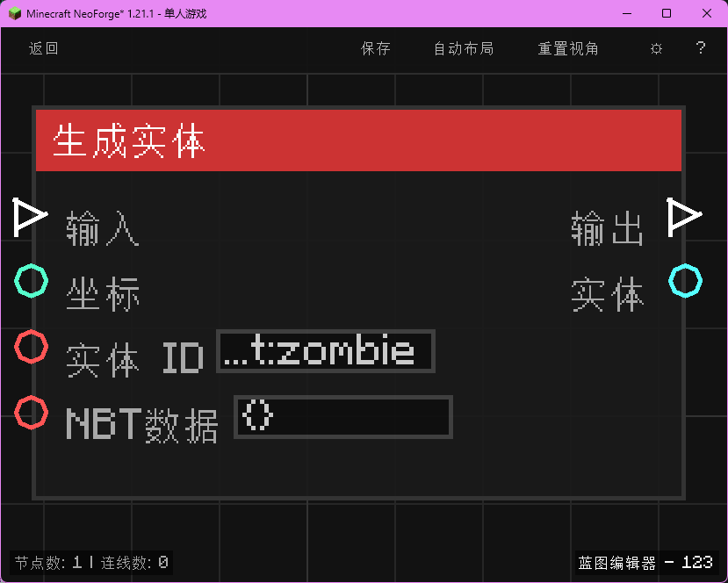Click the 输入 label inside the node

(103, 228)
